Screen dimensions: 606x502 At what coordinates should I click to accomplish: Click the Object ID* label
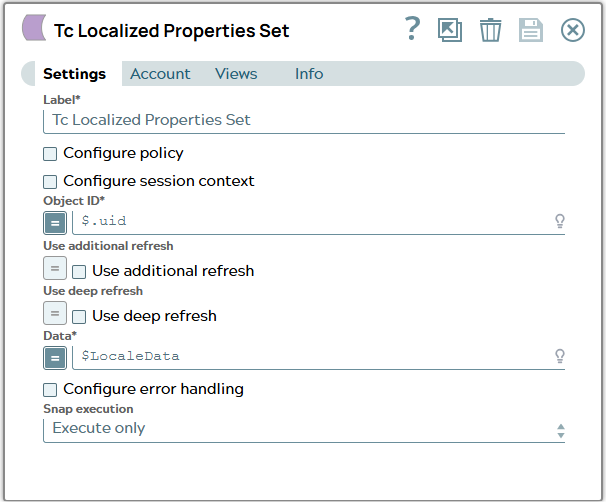(x=74, y=201)
